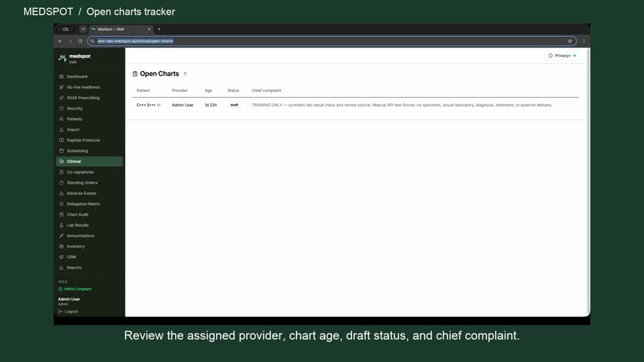644x362 pixels.
Task: Open the Dashboard page
Action: coord(89,76)
